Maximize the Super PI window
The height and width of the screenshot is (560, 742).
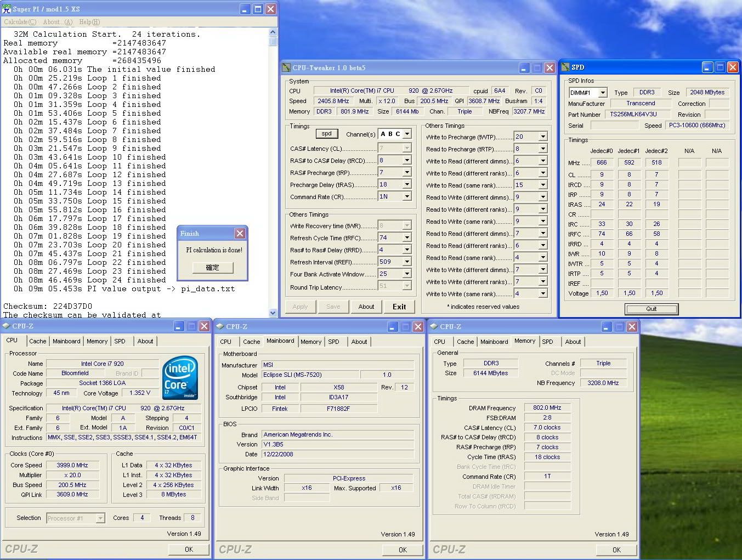[258, 9]
